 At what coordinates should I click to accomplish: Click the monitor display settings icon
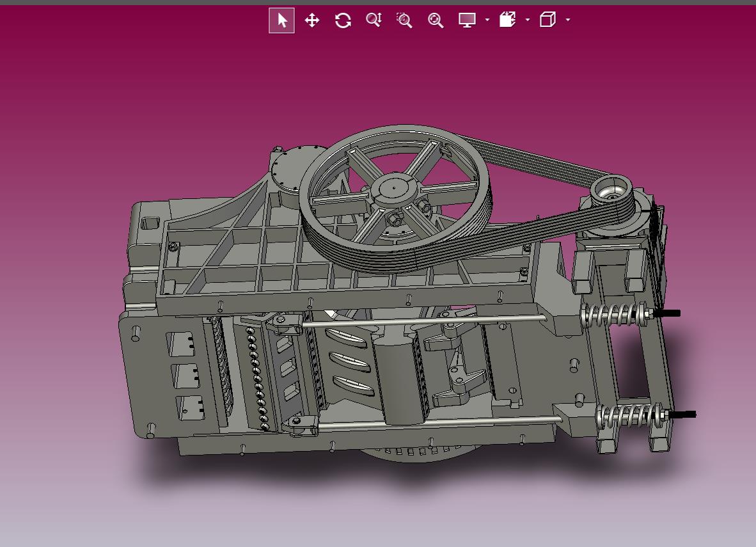click(467, 20)
